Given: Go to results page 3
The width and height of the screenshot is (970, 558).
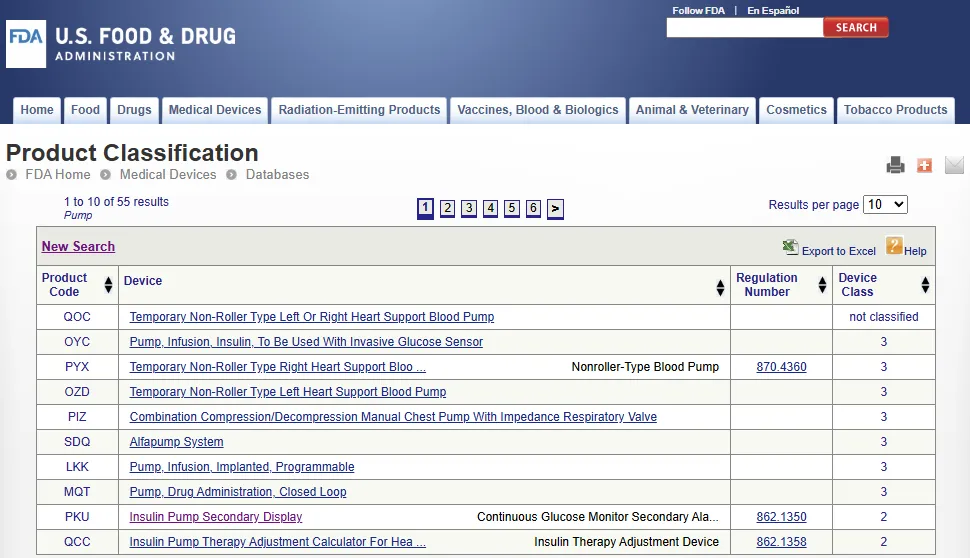Looking at the screenshot, I should coord(469,208).
